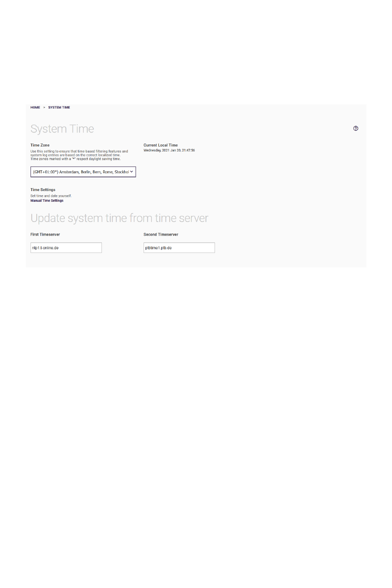Viewport: 392px width, 588px height.
Task: Click the Time Zone label
Action: point(40,145)
